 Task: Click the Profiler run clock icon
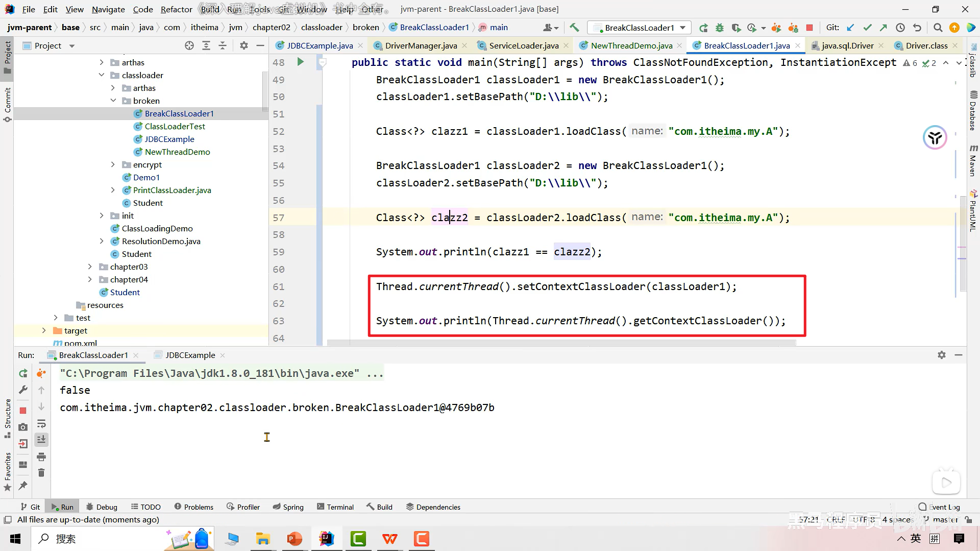752,28
